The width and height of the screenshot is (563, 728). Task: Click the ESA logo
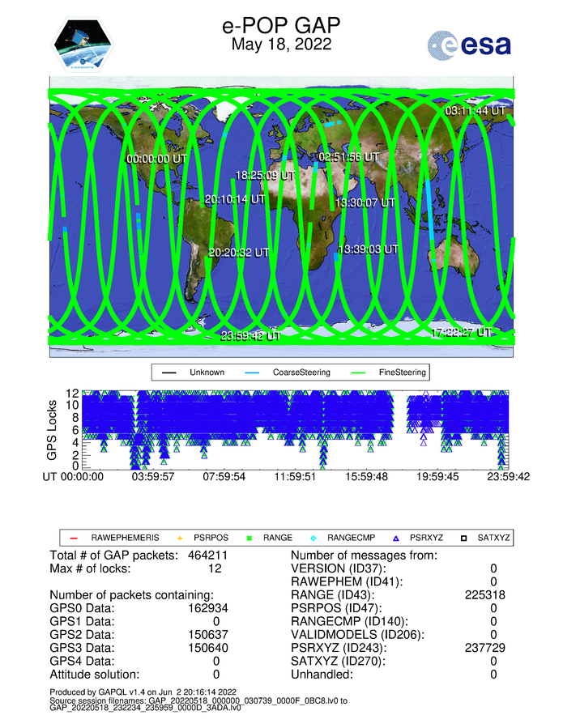[x=469, y=44]
